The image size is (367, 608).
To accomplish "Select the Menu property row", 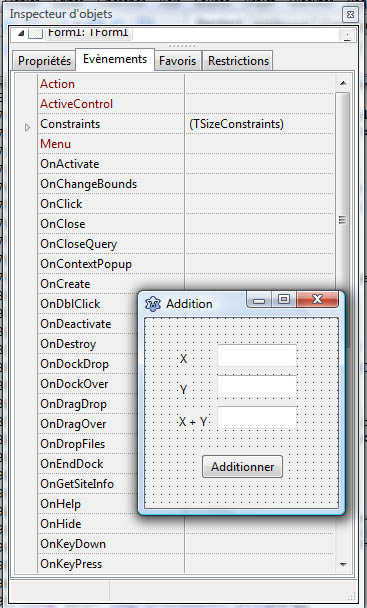I will pyautogui.click(x=55, y=144).
